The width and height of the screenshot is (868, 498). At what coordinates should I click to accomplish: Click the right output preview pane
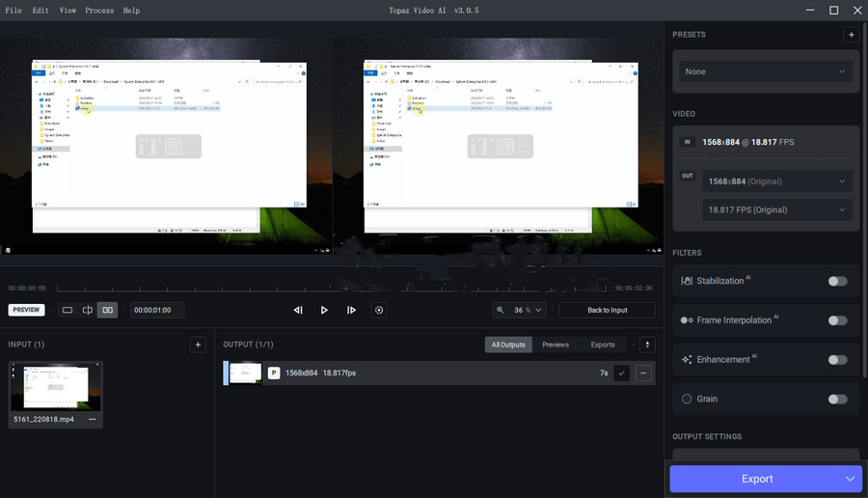(498, 146)
